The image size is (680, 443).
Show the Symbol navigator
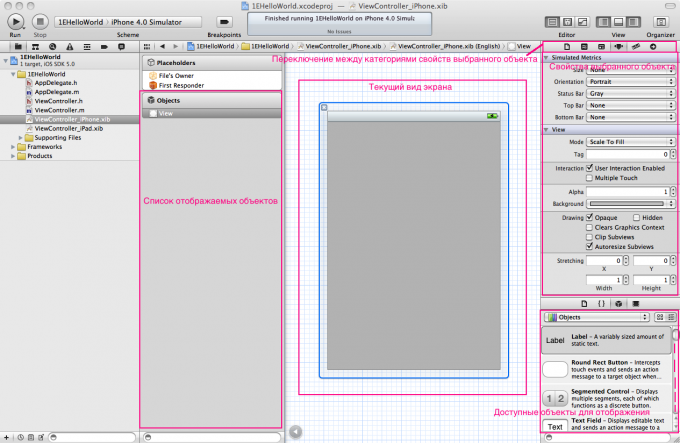(x=36, y=46)
